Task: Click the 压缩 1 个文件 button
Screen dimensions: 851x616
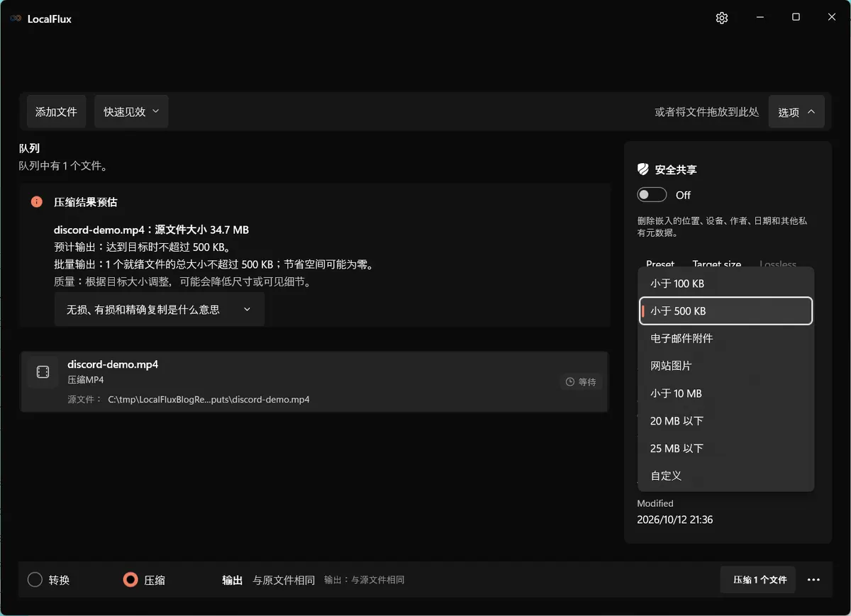Action: [x=758, y=580]
